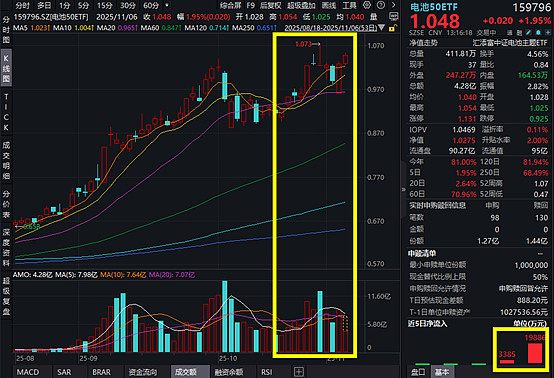The width and height of the screenshot is (554, 378).
Task: Click the stock code 159796
Action: click(x=531, y=7)
